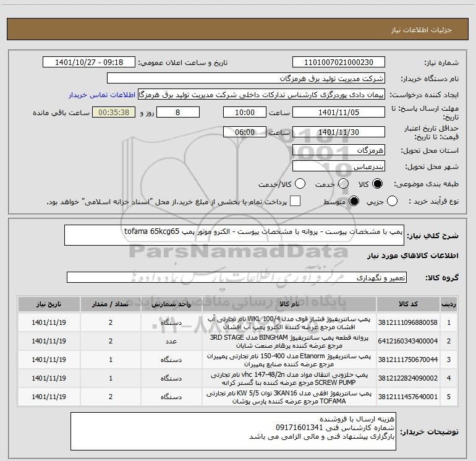Click the request creator field پیمان دادی پوردرگزی

[261, 95]
